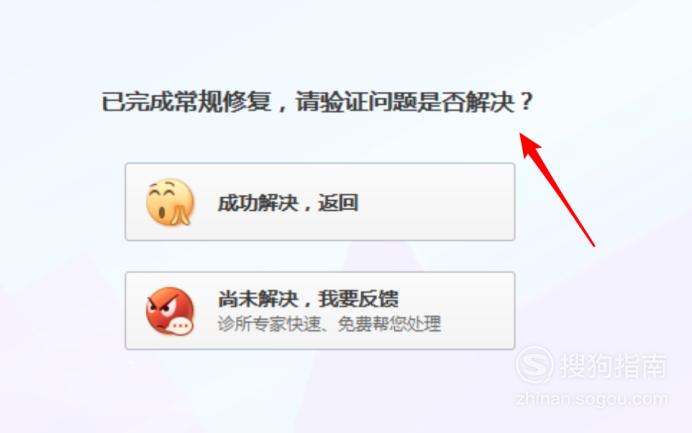Click the 我要反馈 label text
692x433 pixels.
(359, 298)
